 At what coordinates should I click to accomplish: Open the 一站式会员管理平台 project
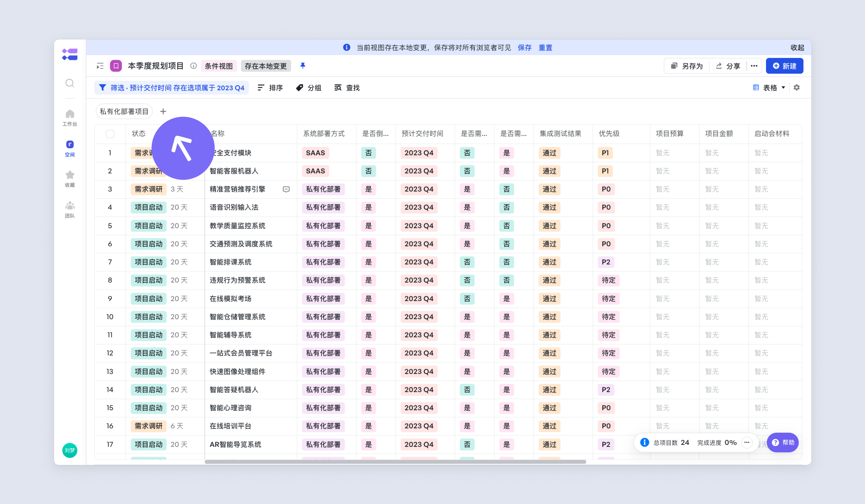pyautogui.click(x=241, y=353)
